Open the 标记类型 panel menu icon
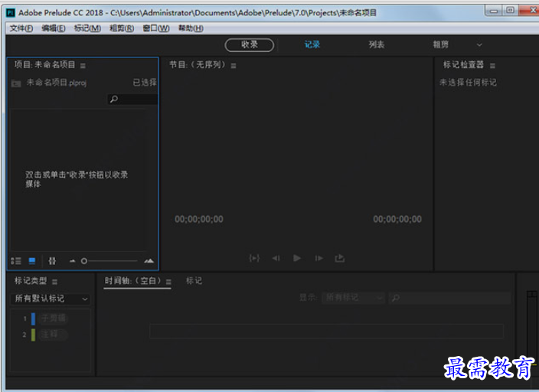 point(54,282)
